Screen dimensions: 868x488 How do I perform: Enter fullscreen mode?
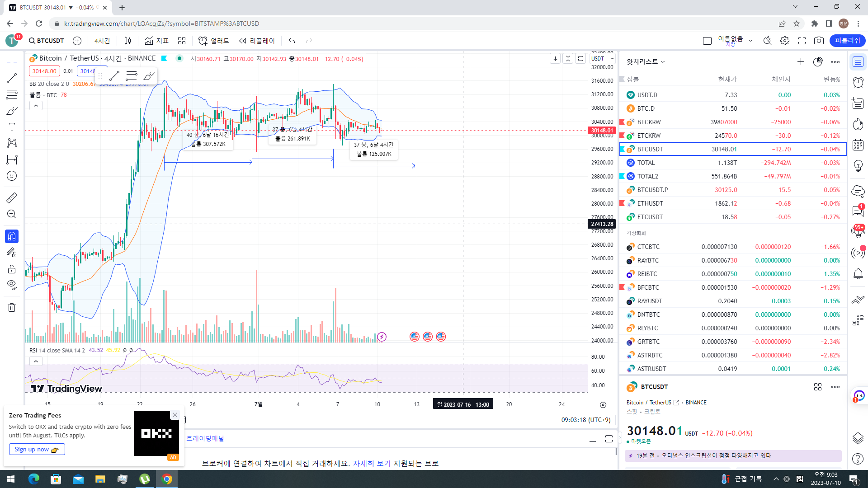[x=802, y=41]
